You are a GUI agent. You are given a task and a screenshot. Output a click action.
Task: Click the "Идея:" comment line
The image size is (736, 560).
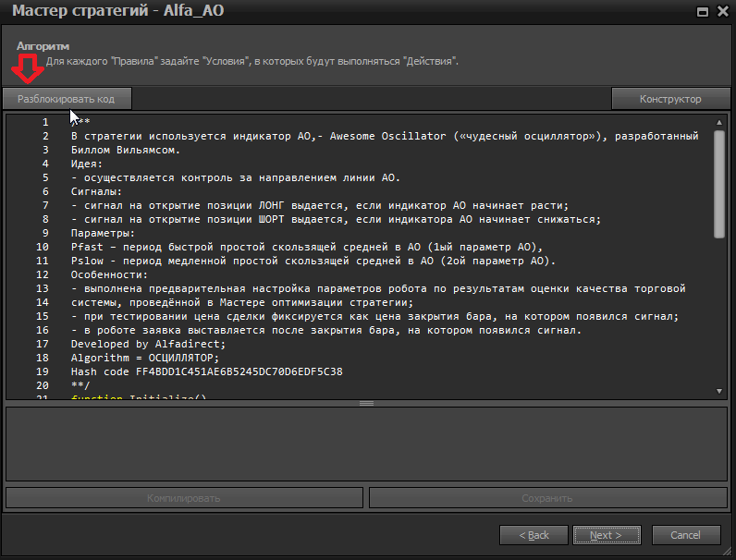coord(91,164)
